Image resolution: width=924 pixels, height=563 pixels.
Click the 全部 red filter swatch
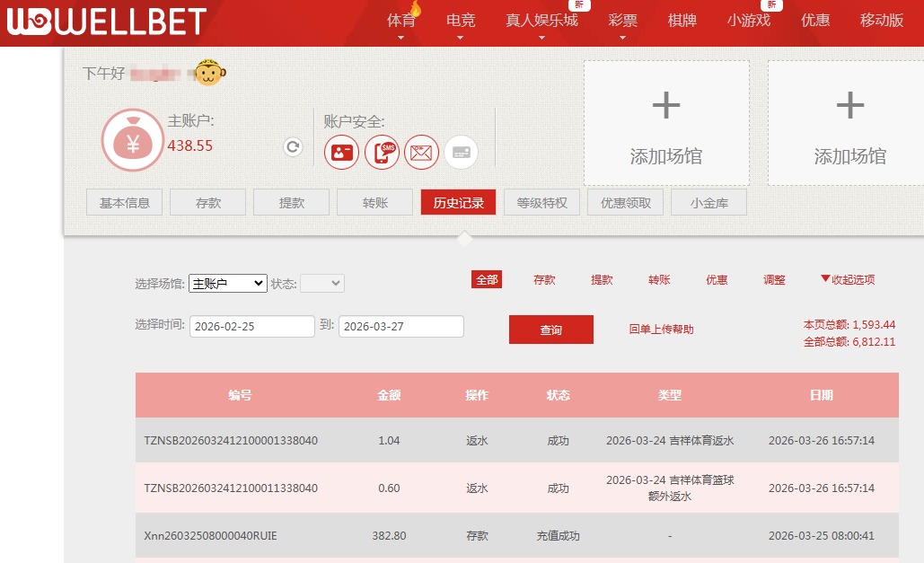coord(487,279)
